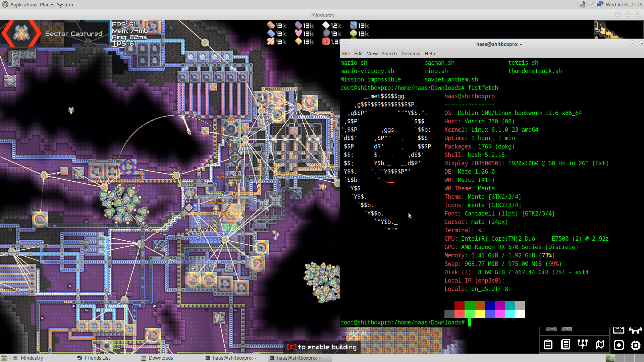Click the network connection tray icon

(x=600, y=4)
